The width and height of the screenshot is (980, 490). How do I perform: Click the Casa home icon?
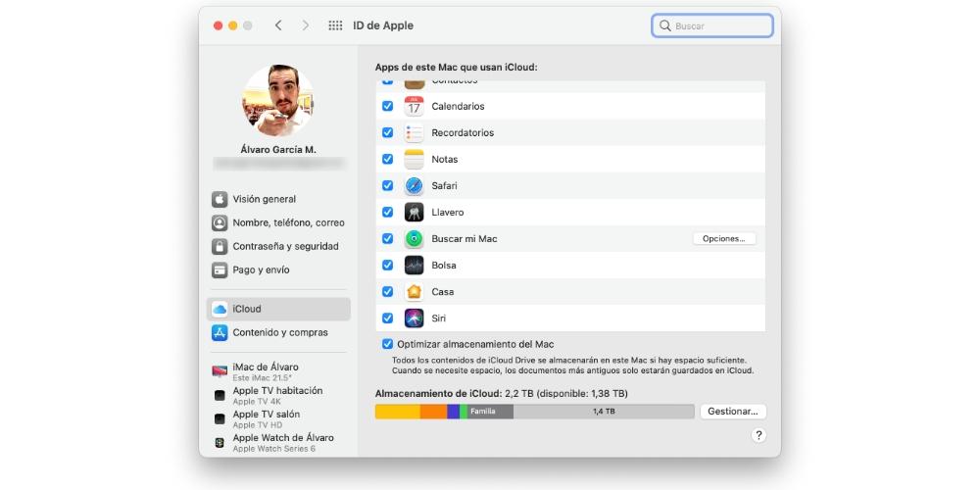click(x=414, y=292)
